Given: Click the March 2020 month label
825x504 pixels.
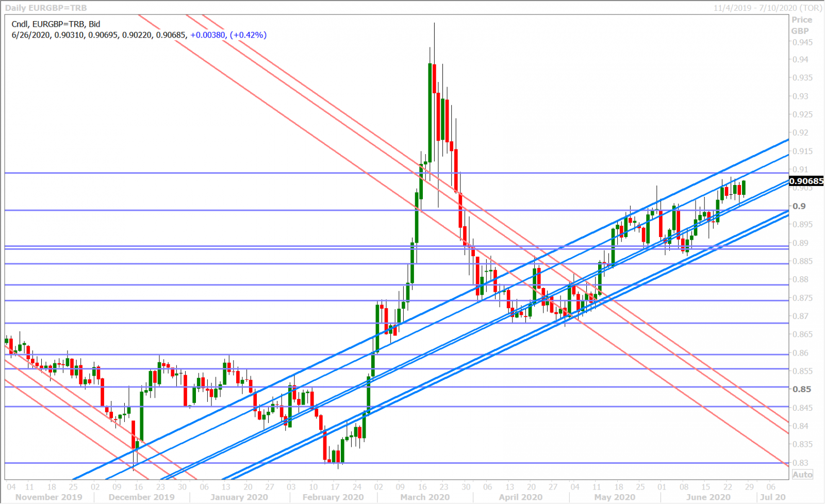Looking at the screenshot, I should point(425,497).
